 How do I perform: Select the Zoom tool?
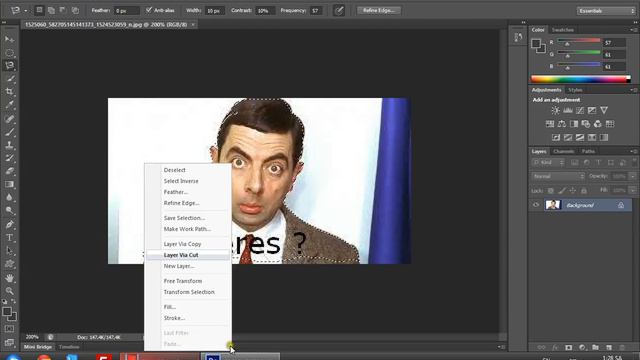9,291
